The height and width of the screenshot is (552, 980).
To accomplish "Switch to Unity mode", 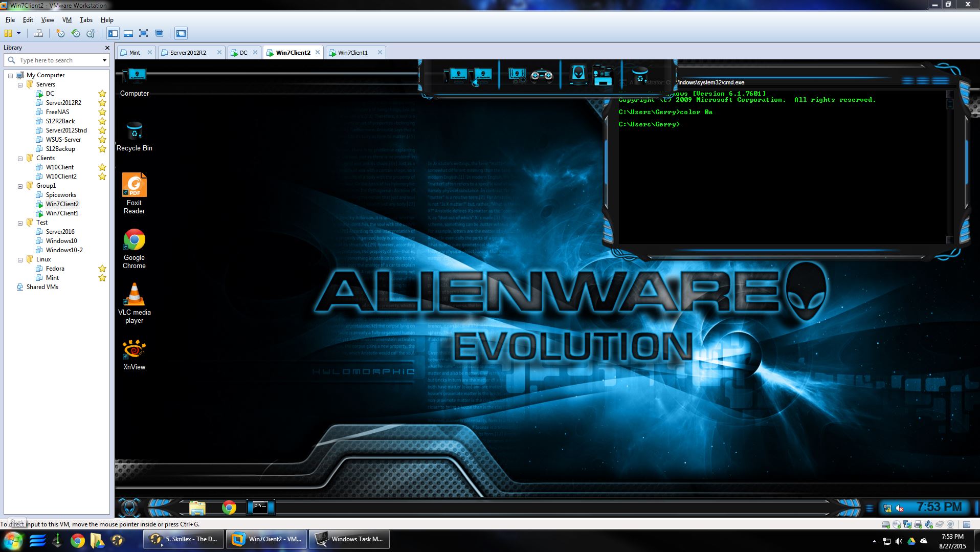I will coord(159,33).
